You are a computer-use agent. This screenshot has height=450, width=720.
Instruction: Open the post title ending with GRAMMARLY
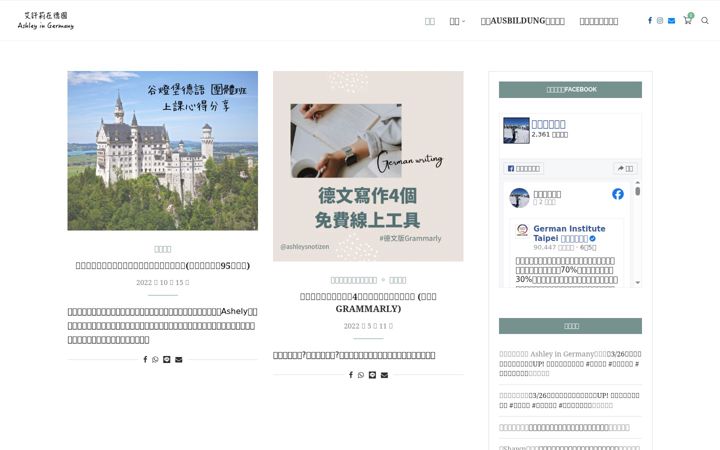point(368,303)
